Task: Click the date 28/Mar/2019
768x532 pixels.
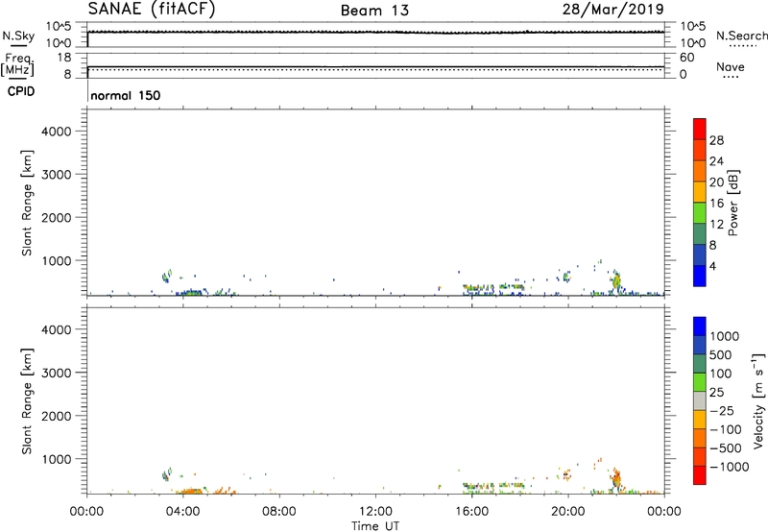Action: pyautogui.click(x=612, y=10)
